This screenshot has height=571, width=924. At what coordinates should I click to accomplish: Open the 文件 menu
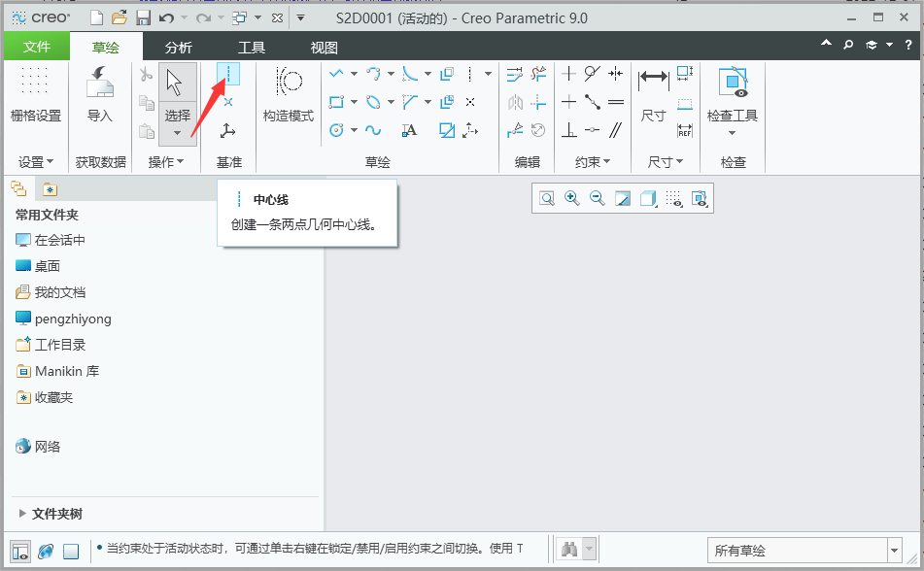(37, 45)
